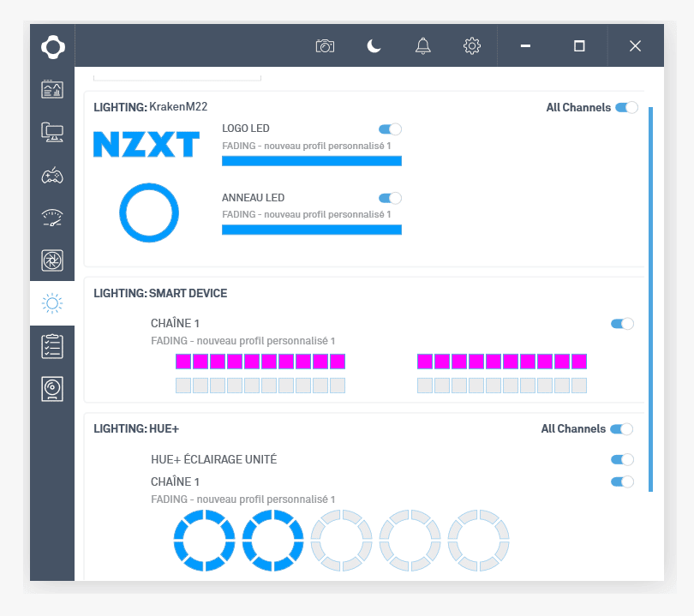Switch to night mode moon icon
The width and height of the screenshot is (694, 616).
click(x=374, y=46)
